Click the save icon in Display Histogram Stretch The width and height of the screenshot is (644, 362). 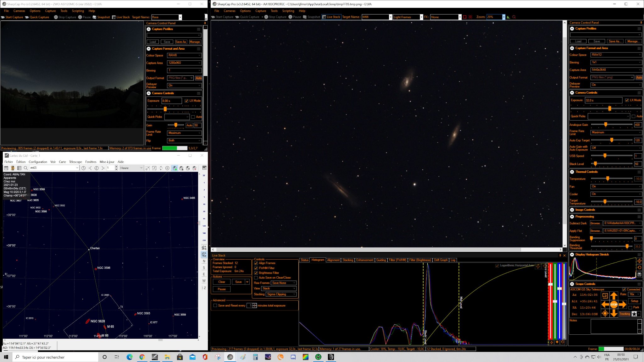[x=639, y=274]
